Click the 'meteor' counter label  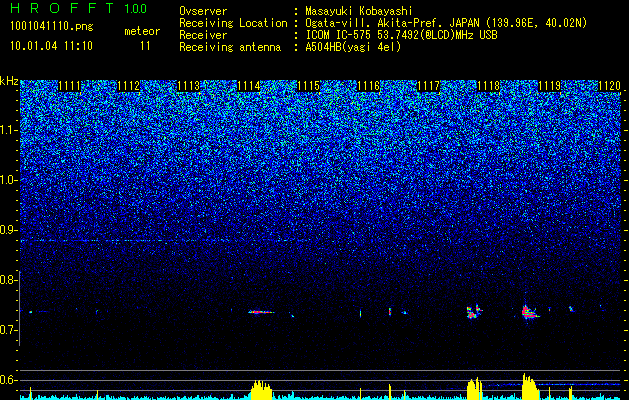pyautogui.click(x=142, y=31)
